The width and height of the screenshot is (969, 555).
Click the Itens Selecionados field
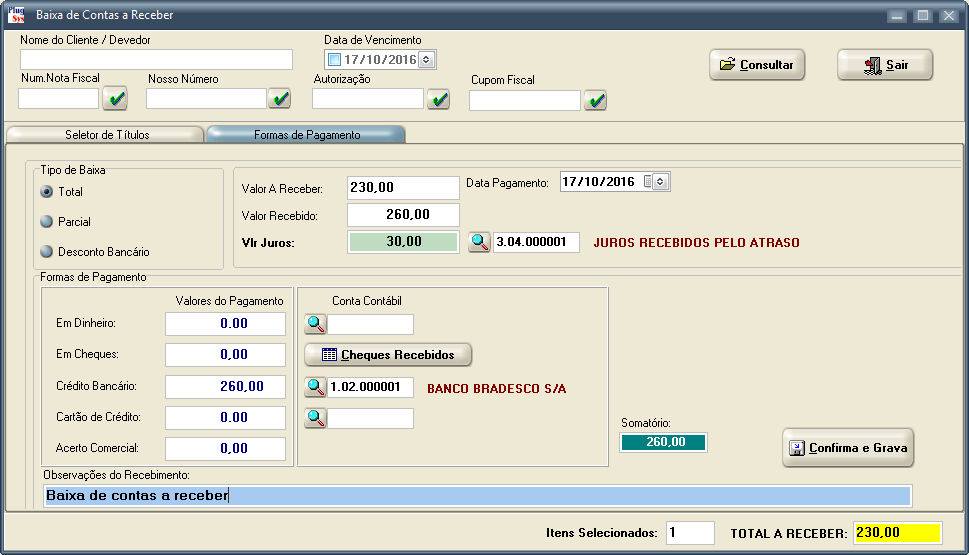pos(690,533)
